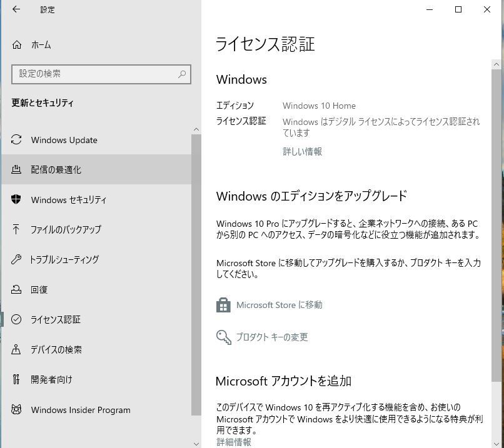Select 配信の最適化 in sidebar
The width and height of the screenshot is (504, 448).
pos(96,169)
